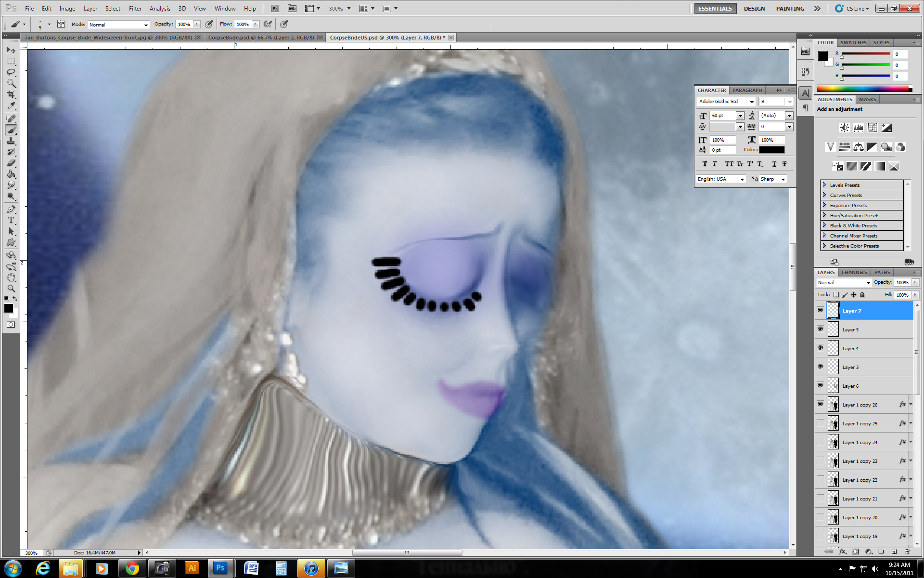The height and width of the screenshot is (578, 924).
Task: Select the Crop tool
Action: click(x=11, y=94)
